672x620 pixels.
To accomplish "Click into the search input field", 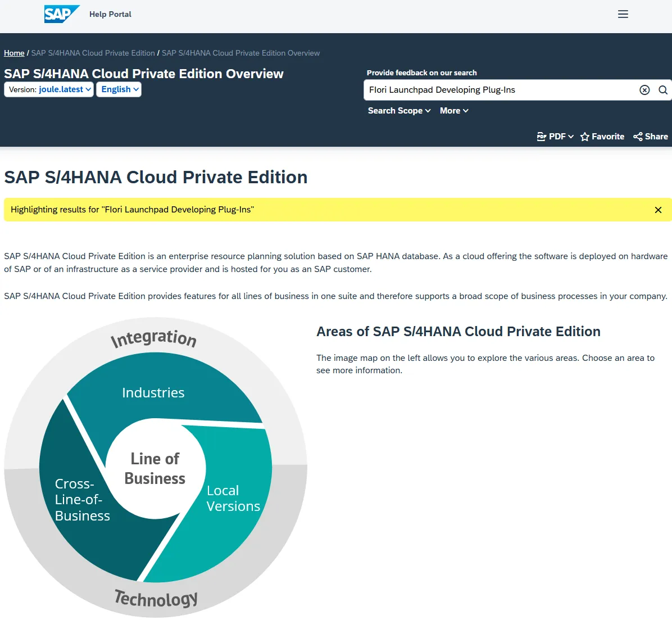I will (x=500, y=90).
